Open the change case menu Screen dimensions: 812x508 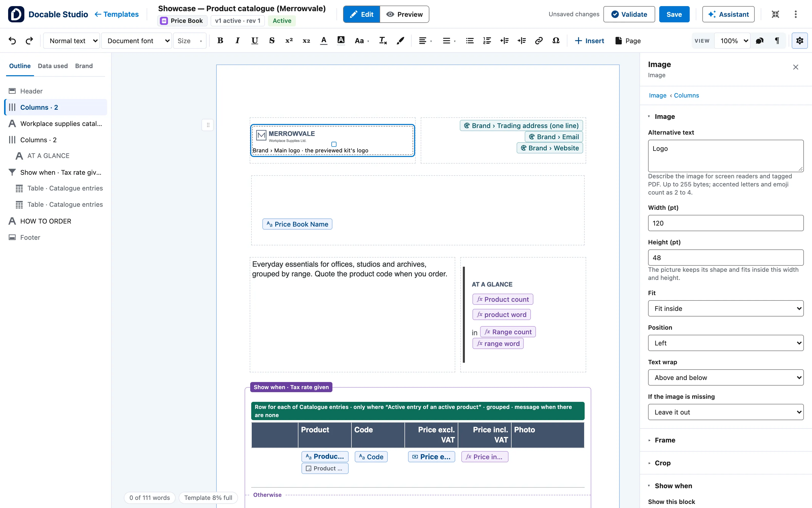click(362, 41)
